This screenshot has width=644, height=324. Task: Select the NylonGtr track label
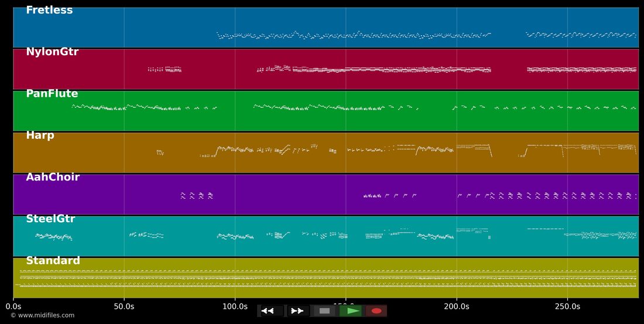[52, 52]
